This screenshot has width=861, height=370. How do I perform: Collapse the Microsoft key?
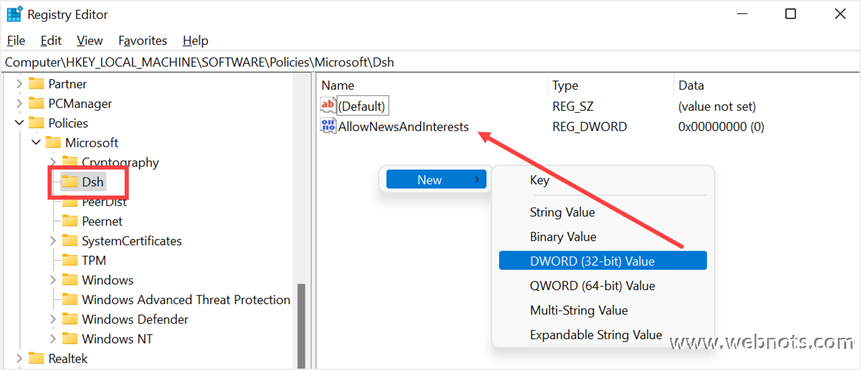pos(36,143)
